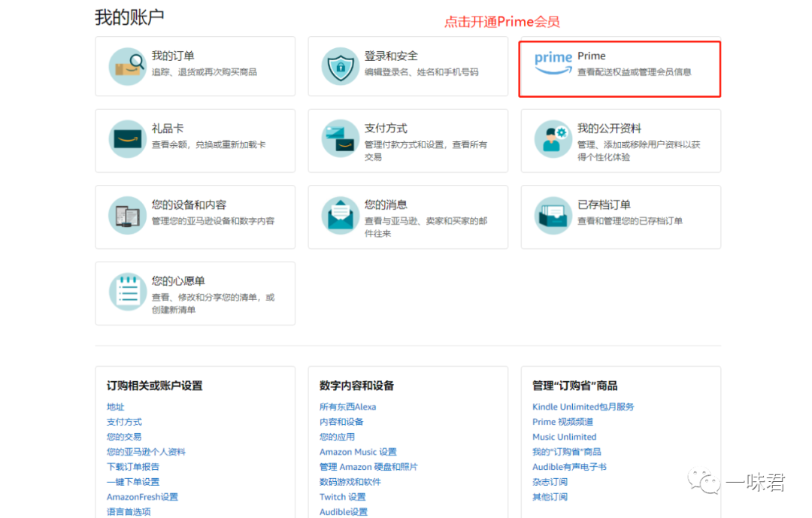Open Amazon Music 设置 link
The height and width of the screenshot is (518, 812).
tap(359, 452)
